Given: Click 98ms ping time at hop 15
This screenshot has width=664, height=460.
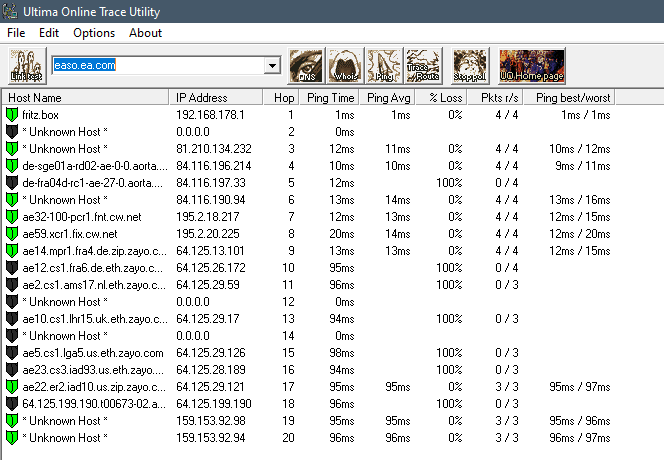Looking at the screenshot, I should point(342,353).
